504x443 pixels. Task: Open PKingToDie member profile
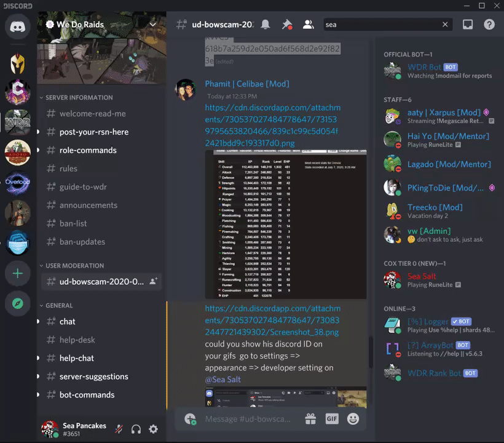440,188
